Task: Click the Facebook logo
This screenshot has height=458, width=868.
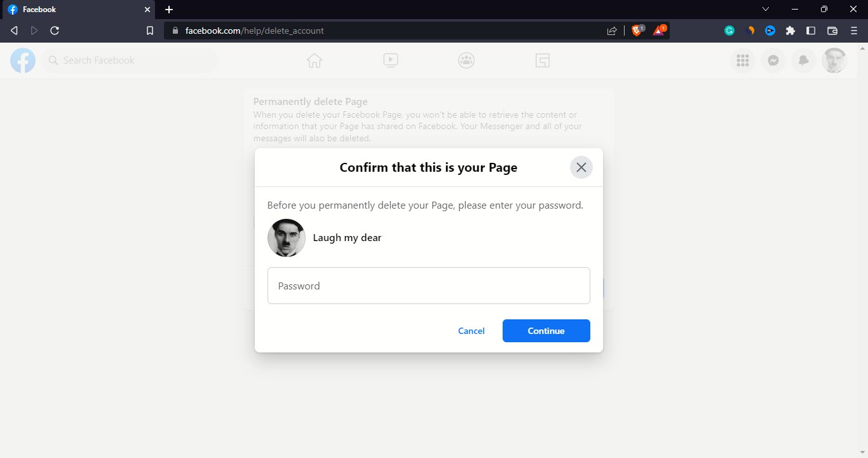Action: (23, 60)
